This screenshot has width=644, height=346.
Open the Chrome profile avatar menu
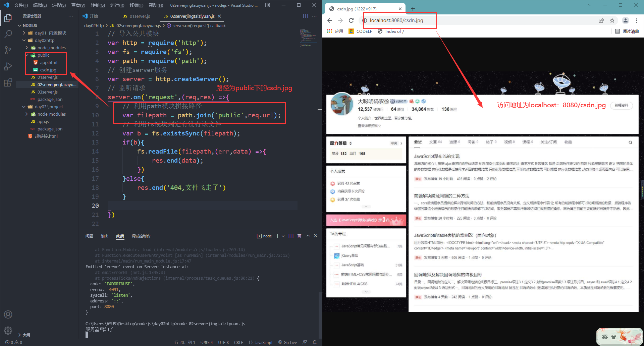[626, 20]
